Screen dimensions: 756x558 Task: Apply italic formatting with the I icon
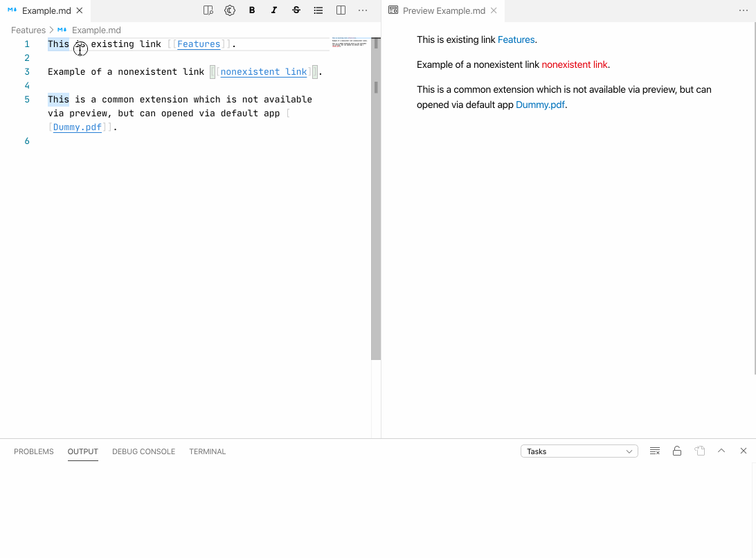coord(274,10)
